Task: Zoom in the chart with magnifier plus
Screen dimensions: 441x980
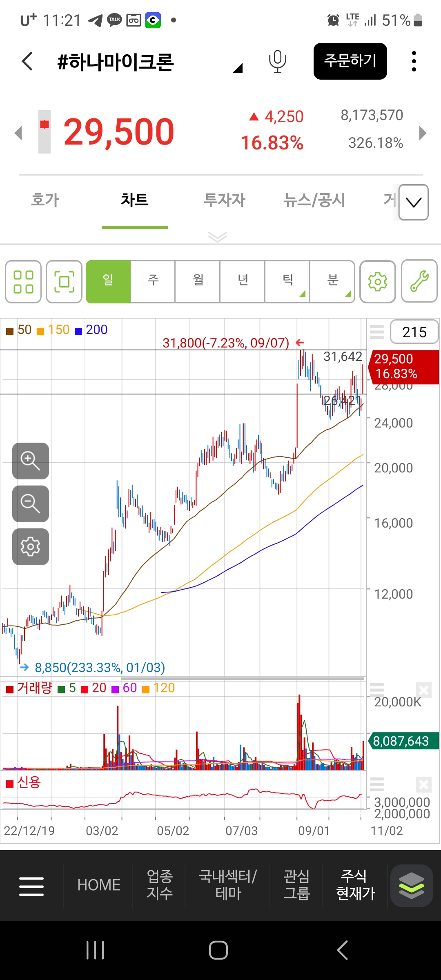Action: [x=31, y=461]
